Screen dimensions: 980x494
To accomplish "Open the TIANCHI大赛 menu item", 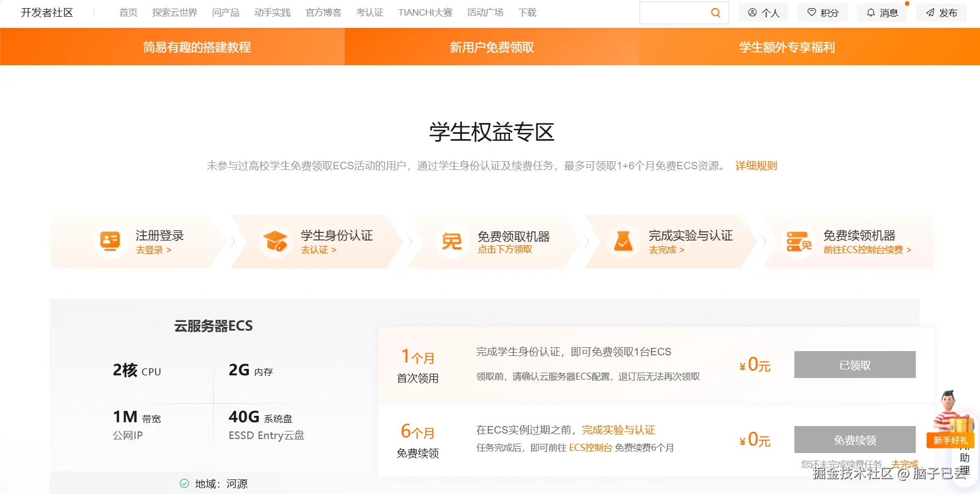I will [426, 12].
